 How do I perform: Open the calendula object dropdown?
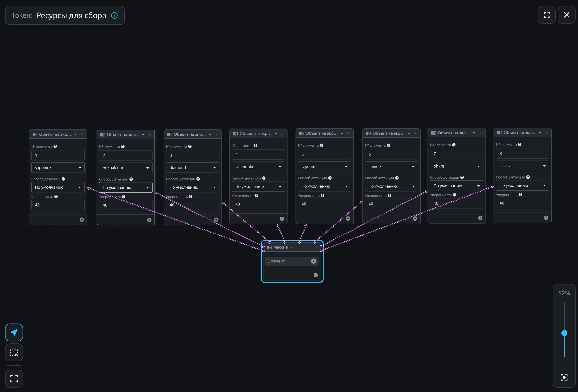(258, 167)
